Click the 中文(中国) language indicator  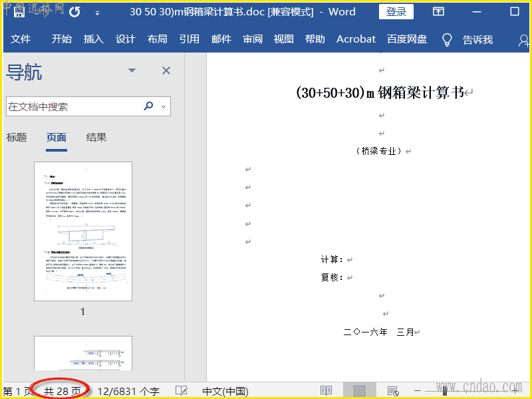coord(225,392)
